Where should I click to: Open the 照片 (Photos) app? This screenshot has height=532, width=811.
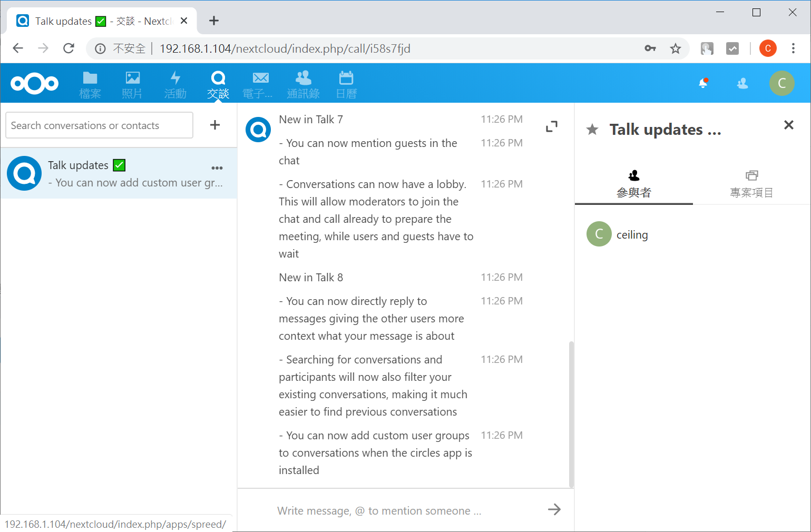pyautogui.click(x=132, y=83)
